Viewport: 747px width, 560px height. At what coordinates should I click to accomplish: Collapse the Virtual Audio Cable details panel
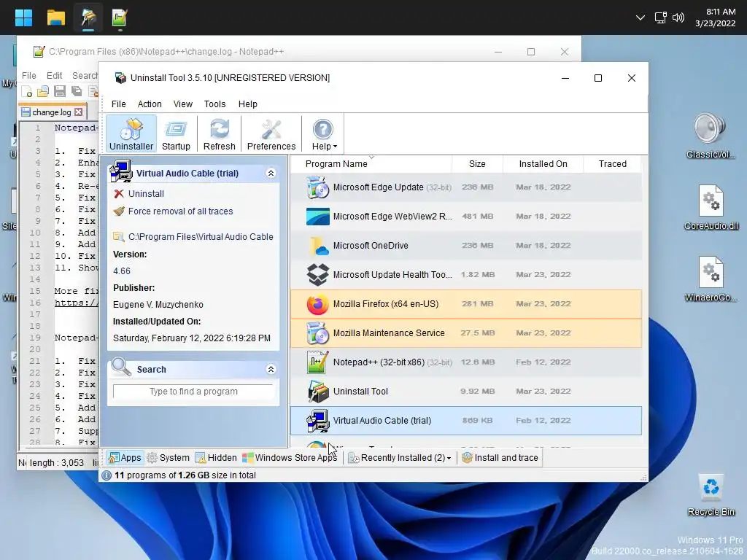coord(271,174)
